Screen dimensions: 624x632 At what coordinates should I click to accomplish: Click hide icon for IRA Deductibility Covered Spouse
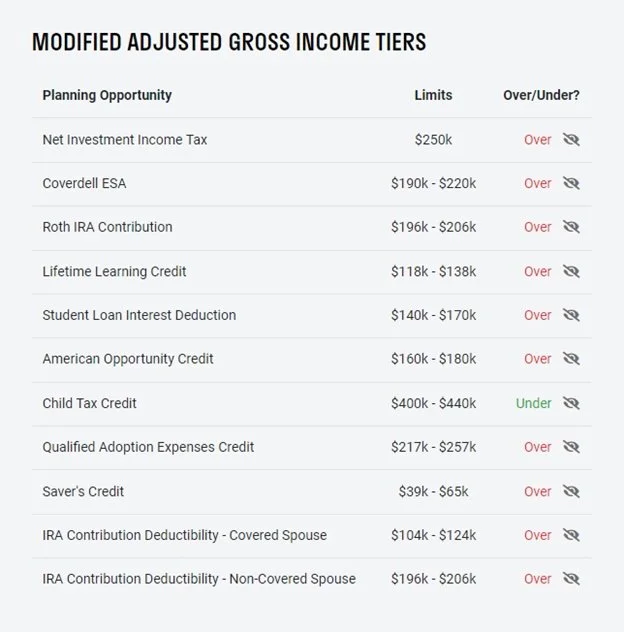click(571, 535)
